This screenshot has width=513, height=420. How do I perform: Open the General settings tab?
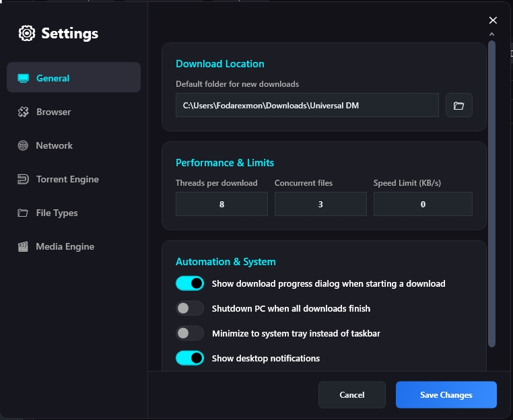click(73, 77)
